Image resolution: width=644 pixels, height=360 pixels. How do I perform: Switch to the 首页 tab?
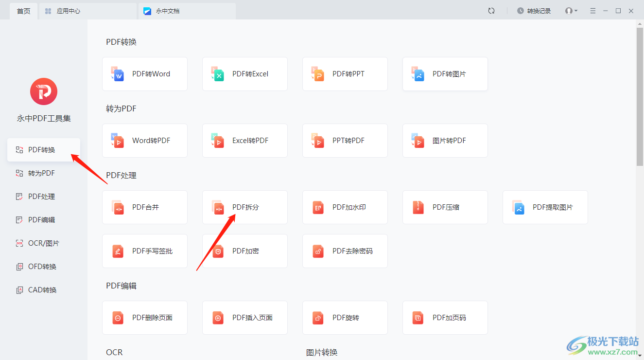(23, 11)
